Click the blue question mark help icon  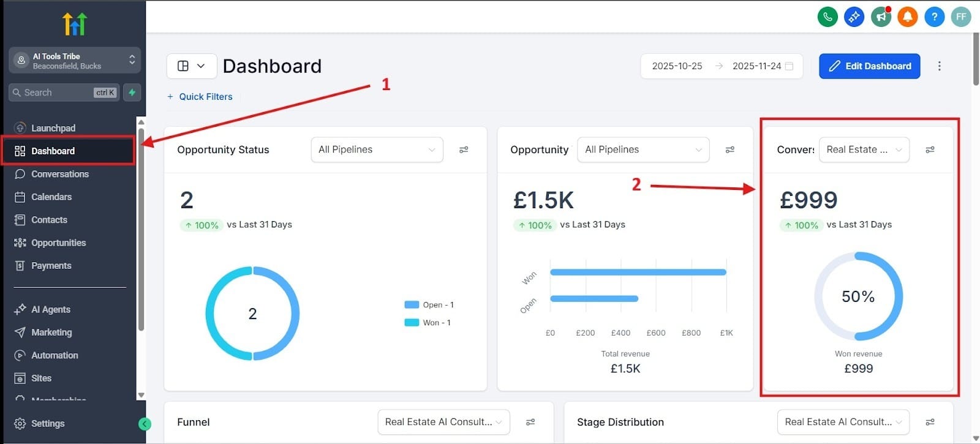[x=934, y=17]
